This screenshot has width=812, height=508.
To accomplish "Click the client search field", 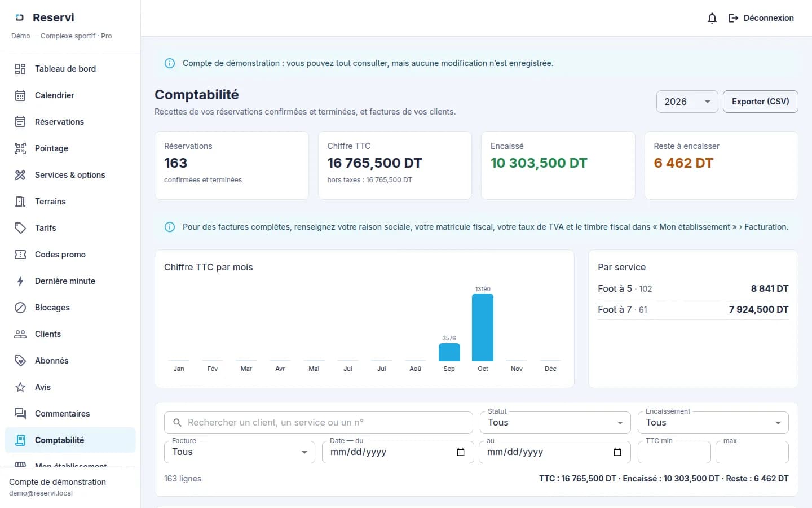I will click(x=319, y=423).
